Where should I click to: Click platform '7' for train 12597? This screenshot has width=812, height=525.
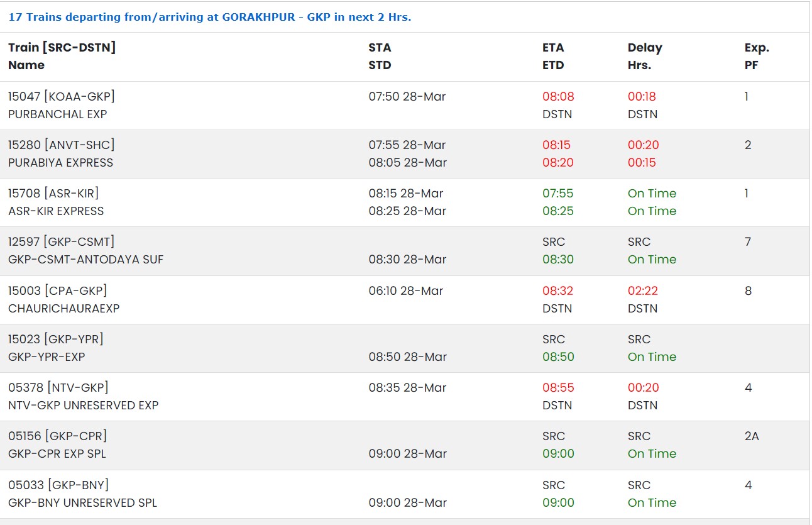748,242
